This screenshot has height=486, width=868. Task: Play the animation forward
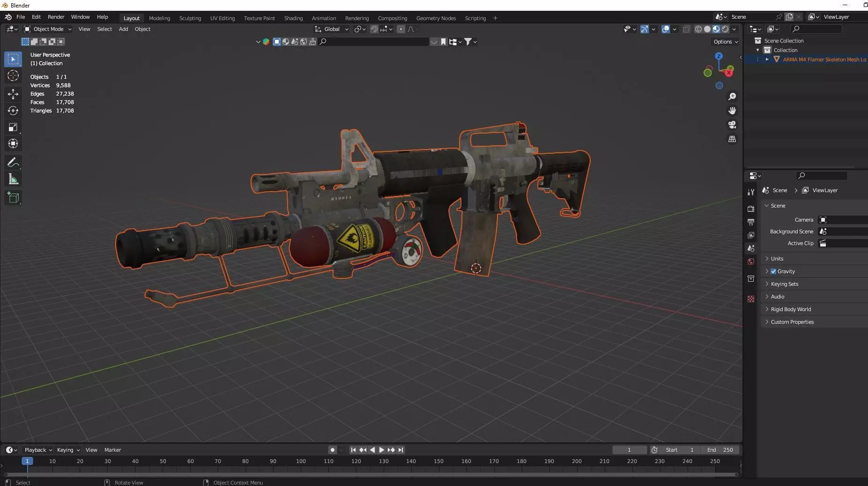click(x=381, y=450)
